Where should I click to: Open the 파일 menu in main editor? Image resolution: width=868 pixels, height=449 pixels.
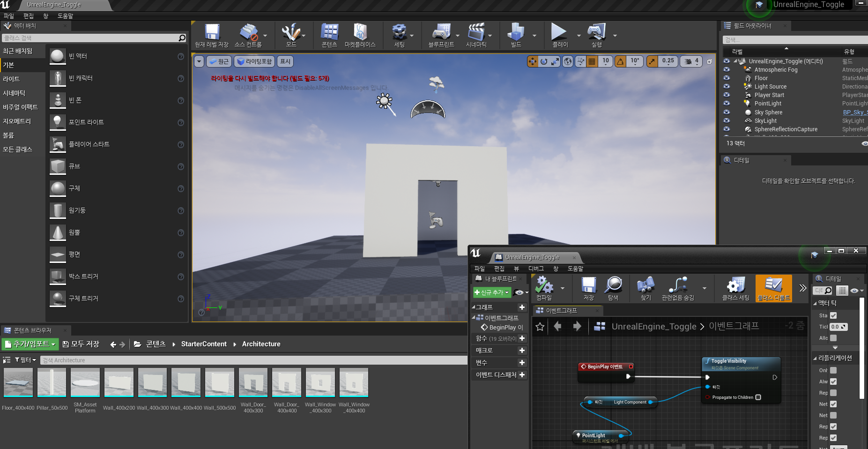(x=9, y=16)
